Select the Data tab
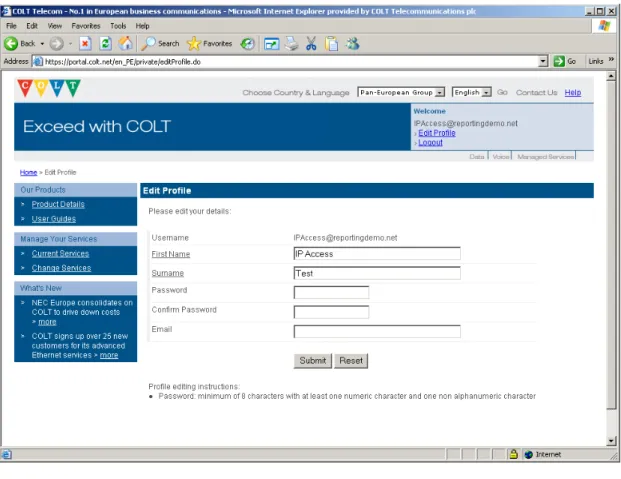 pyautogui.click(x=477, y=157)
